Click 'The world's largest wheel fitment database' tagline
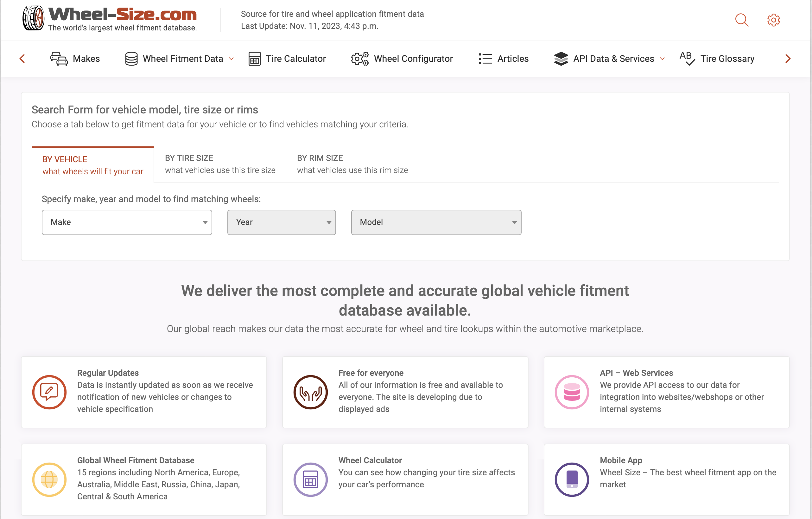 point(123,28)
